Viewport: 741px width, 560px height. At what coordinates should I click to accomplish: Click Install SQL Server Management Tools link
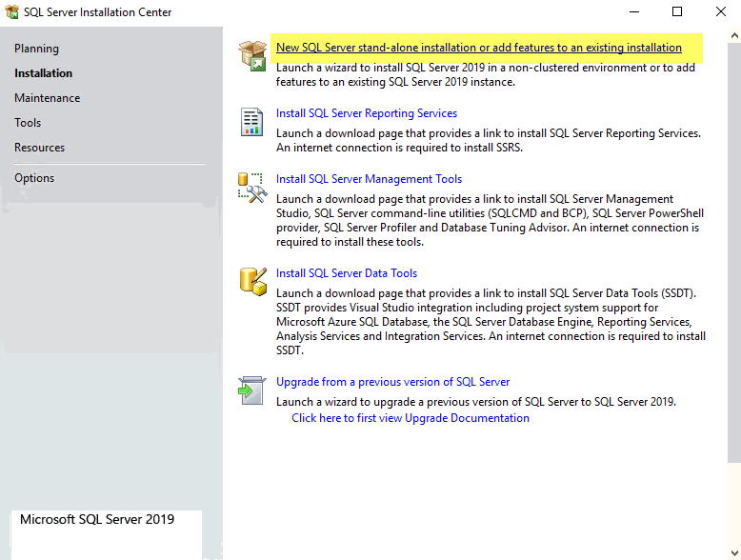[369, 179]
